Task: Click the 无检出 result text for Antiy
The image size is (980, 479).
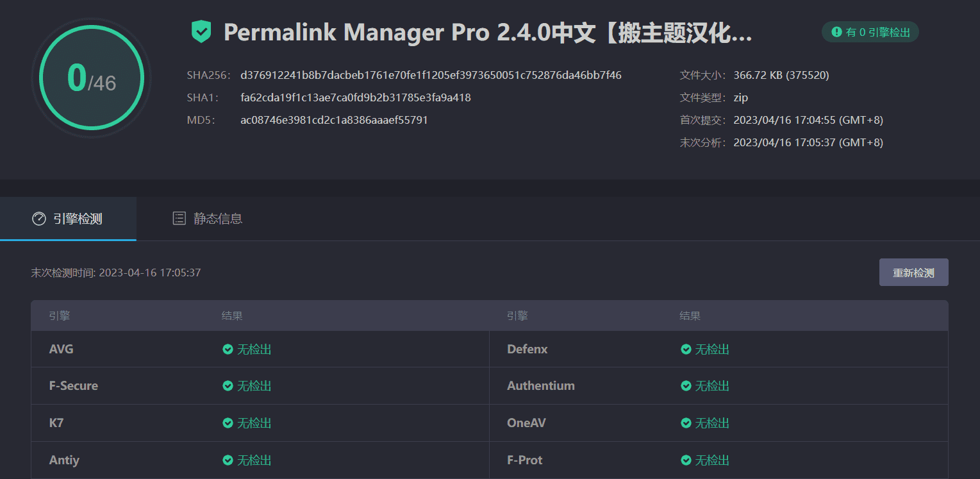Action: 254,460
